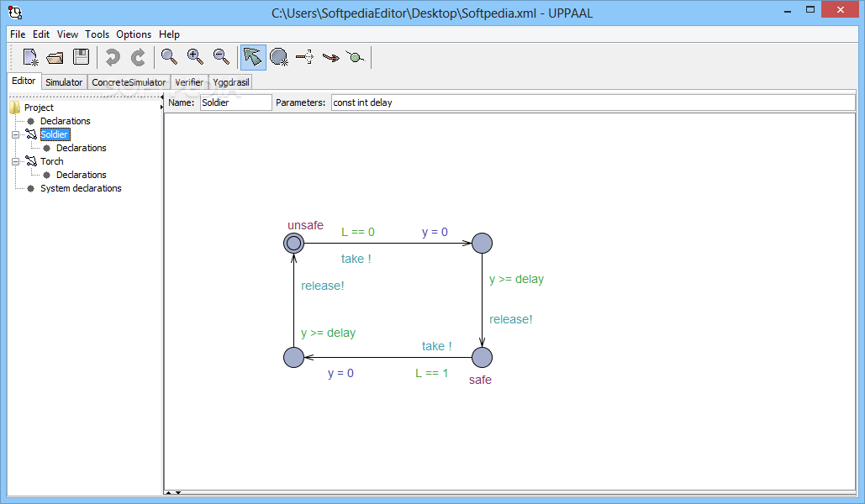This screenshot has width=865, height=504.
Task: Open the Tools menu
Action: [98, 34]
